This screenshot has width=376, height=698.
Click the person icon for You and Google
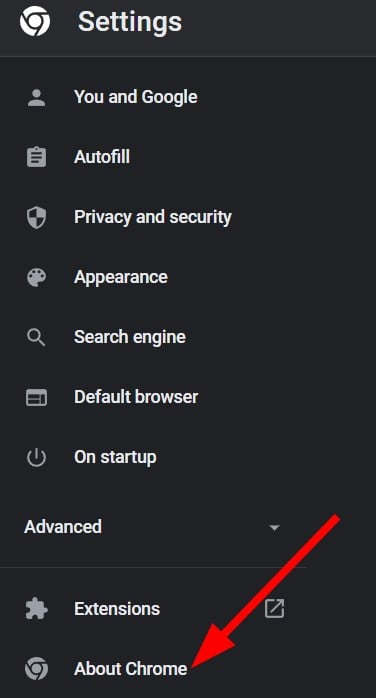click(36, 97)
